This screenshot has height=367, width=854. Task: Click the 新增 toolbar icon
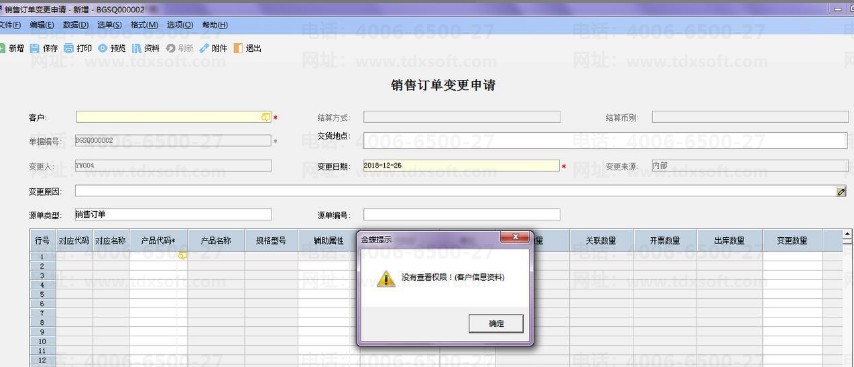3,48
